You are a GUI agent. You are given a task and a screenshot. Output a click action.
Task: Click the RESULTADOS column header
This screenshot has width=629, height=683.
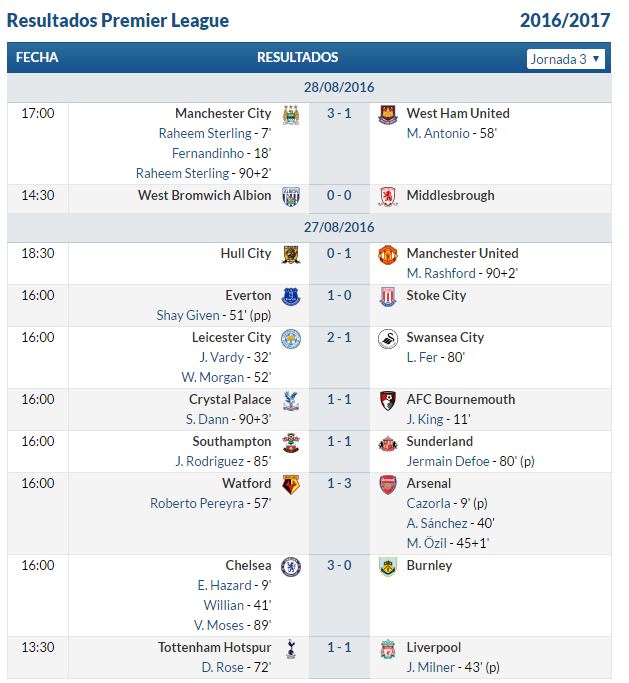(x=298, y=57)
